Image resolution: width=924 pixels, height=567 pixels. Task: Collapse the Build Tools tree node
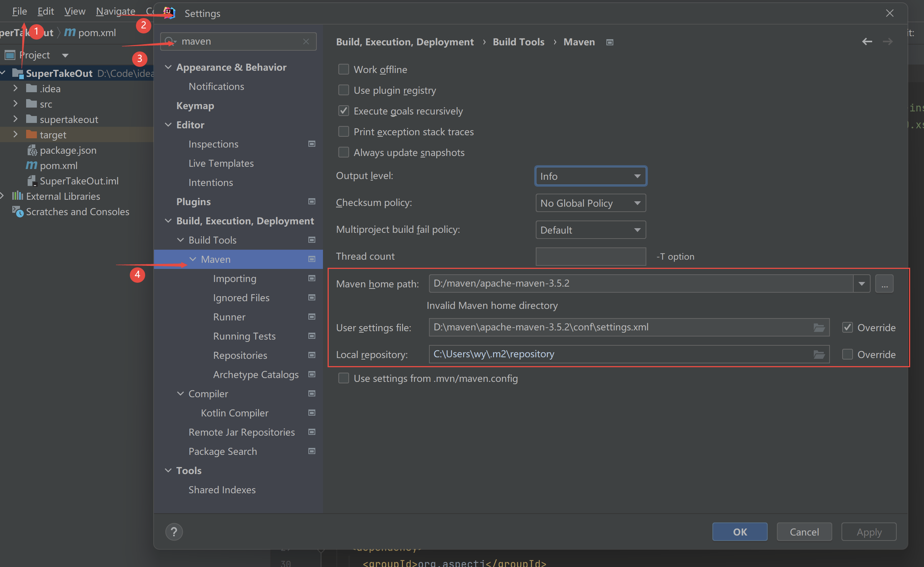[180, 240]
